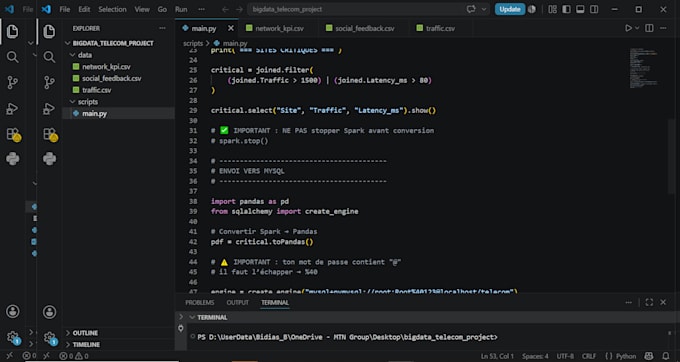Open the View menu

tap(142, 9)
